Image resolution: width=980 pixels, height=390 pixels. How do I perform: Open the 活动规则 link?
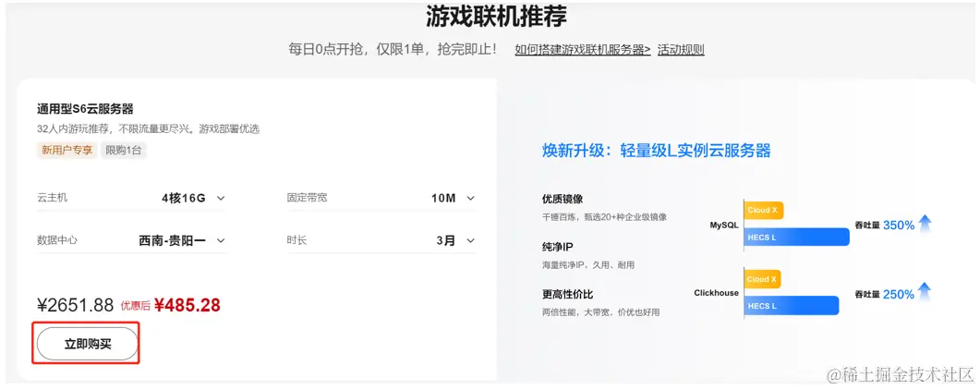point(681,50)
